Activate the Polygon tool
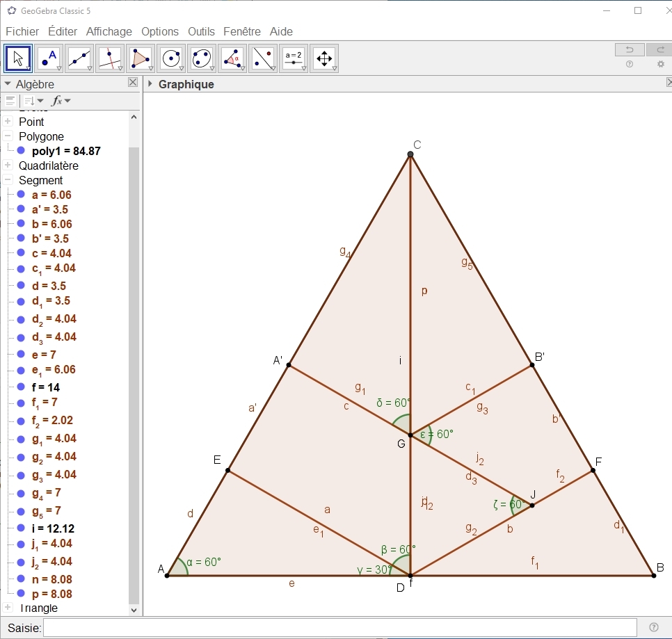Screen dimensions: 672x639 click(x=141, y=58)
